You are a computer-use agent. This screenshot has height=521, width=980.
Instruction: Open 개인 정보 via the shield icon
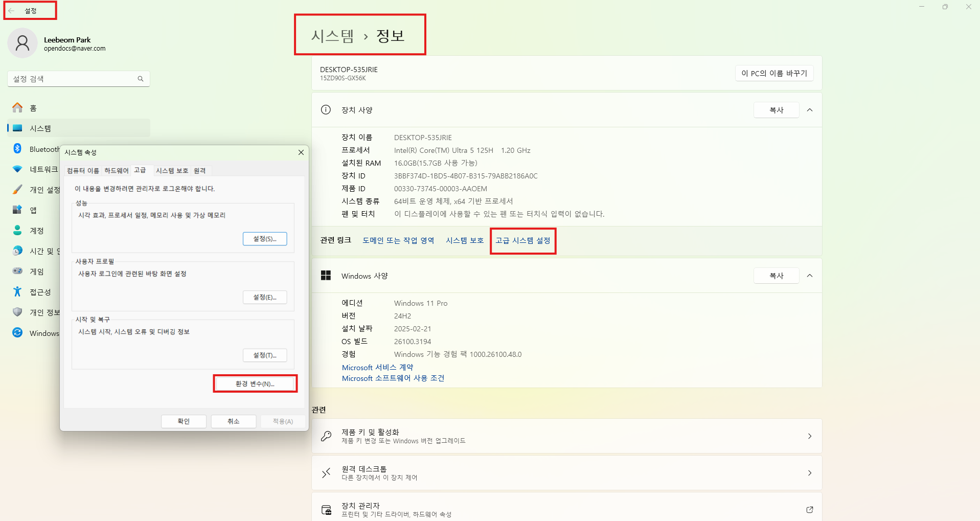click(x=17, y=312)
